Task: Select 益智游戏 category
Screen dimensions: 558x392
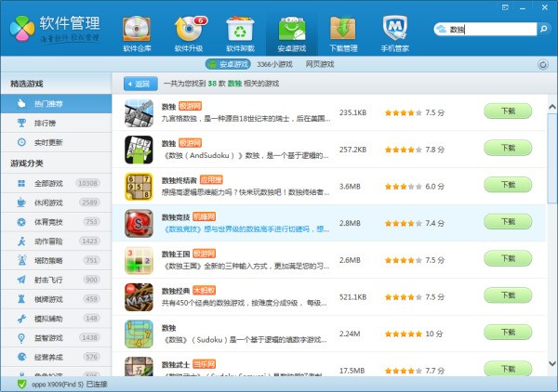Action: (56, 337)
